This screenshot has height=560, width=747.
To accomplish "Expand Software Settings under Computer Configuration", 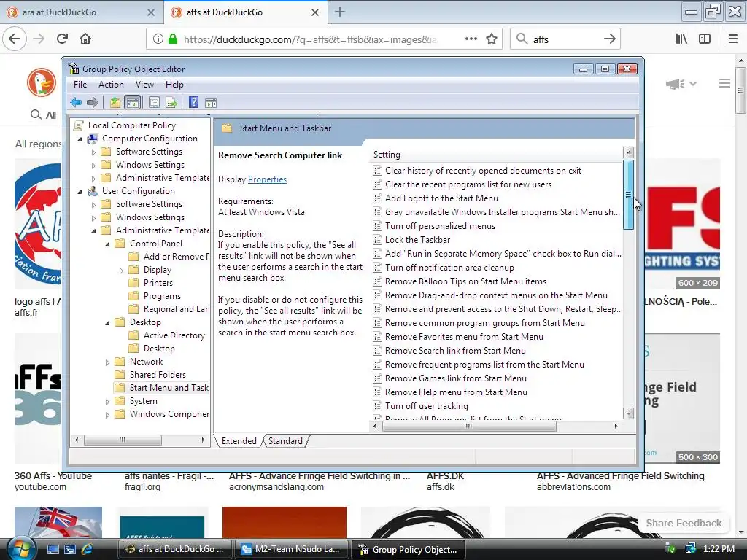I will coord(93,152).
